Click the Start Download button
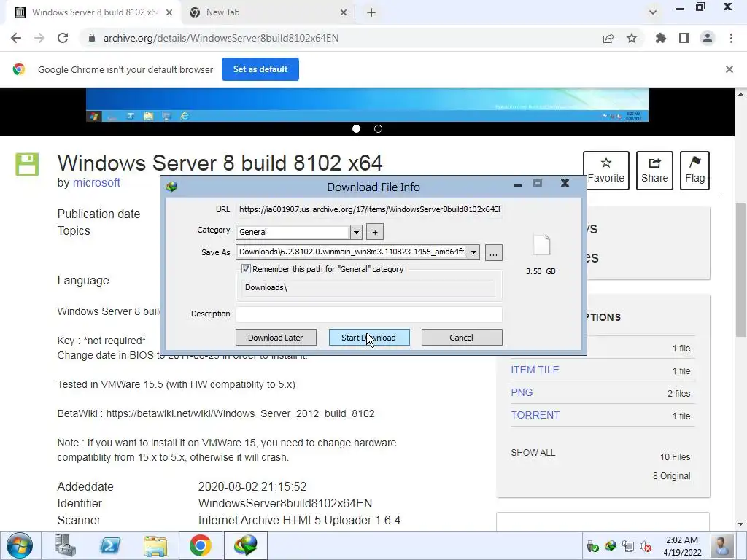Viewport: 747px width, 560px height. click(369, 338)
